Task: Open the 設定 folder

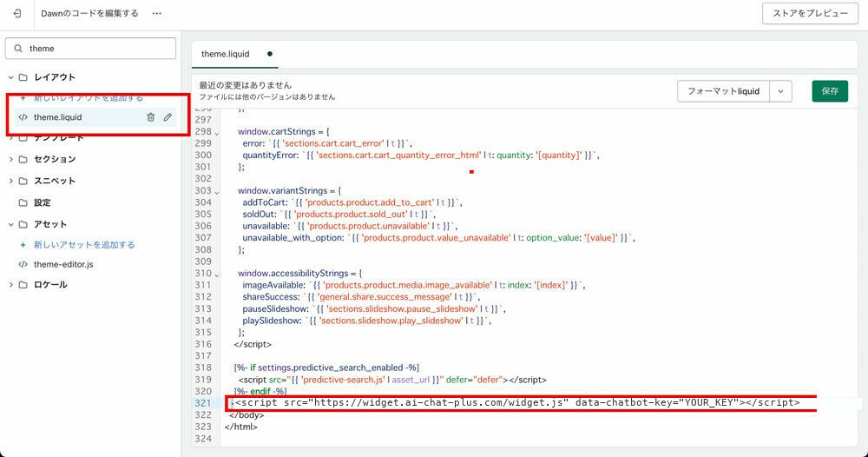Action: [42, 202]
